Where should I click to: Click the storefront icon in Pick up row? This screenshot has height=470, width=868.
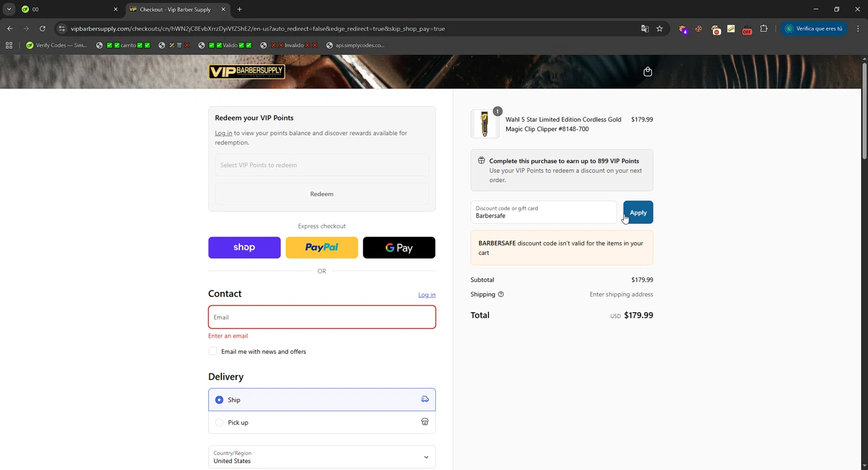coord(425,422)
